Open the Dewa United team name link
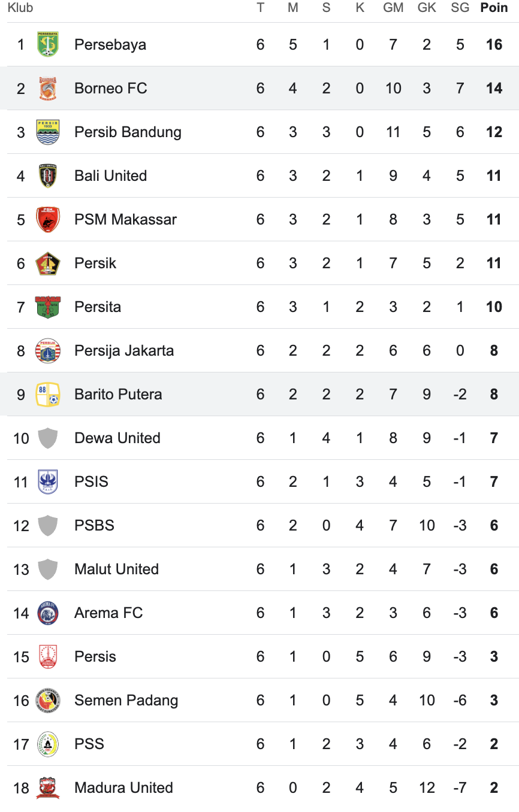 click(117, 438)
